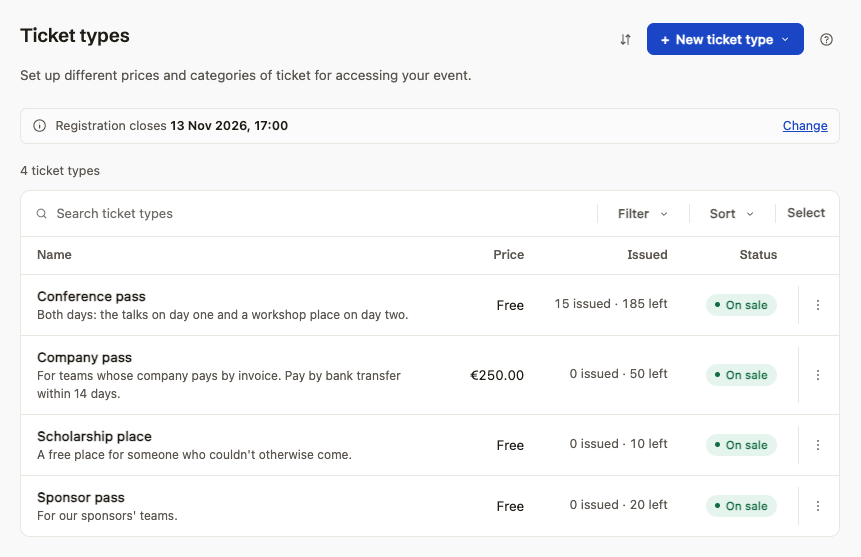
Task: Click '0 issued · 10 left' text
Action: click(618, 444)
